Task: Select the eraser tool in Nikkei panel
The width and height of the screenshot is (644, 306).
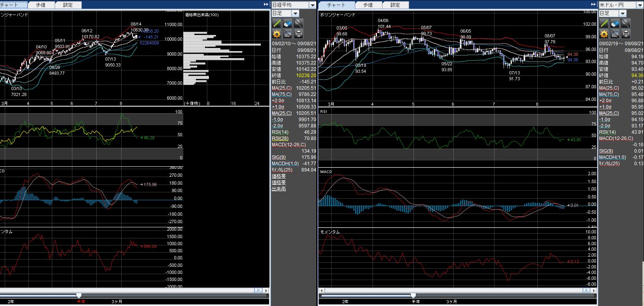Action: pyautogui.click(x=288, y=23)
